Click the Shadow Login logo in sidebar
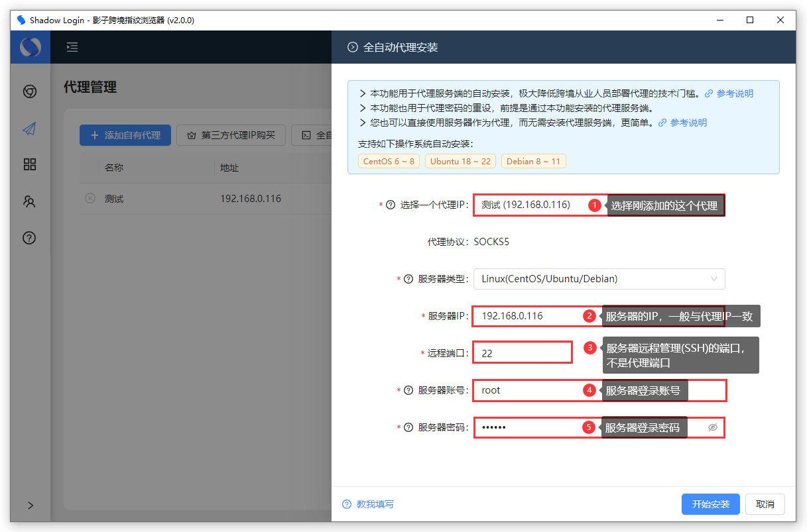The image size is (807, 532). [x=30, y=47]
